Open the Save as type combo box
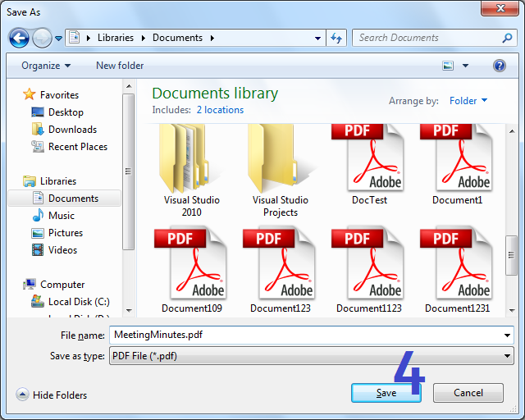This screenshot has width=525, height=420. 312,356
